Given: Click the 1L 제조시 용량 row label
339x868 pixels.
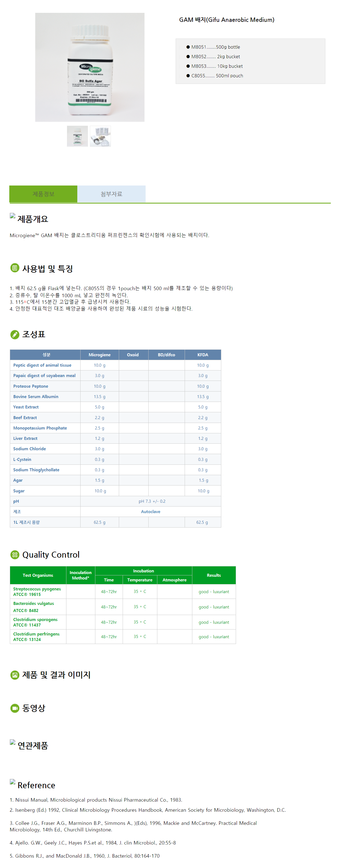Looking at the screenshot, I should [x=26, y=522].
